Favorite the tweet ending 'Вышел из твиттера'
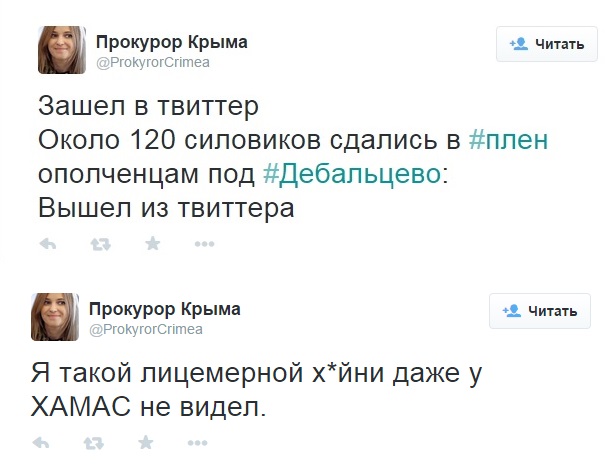Screen dimensions: 616x464 [152, 243]
